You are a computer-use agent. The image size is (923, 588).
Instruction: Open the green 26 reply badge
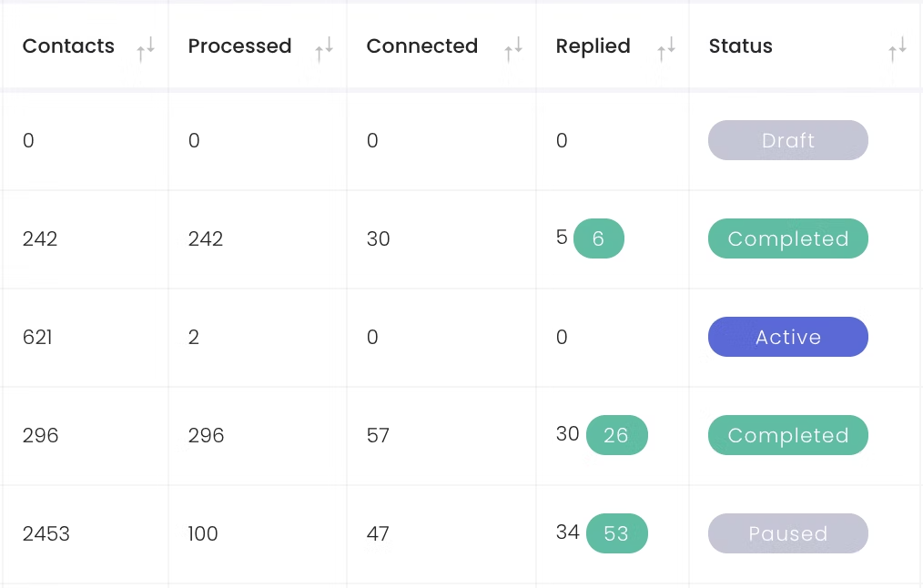(x=616, y=435)
